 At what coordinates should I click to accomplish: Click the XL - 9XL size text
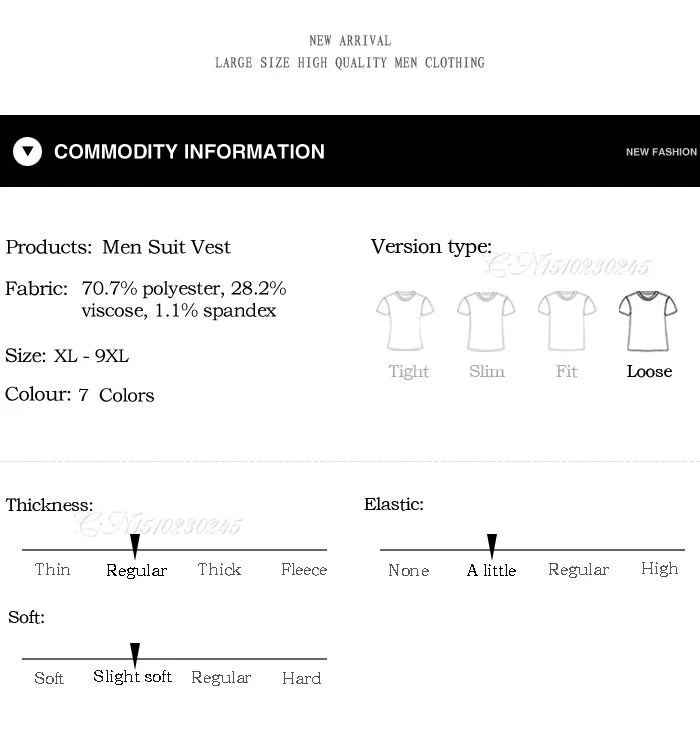pos(91,356)
